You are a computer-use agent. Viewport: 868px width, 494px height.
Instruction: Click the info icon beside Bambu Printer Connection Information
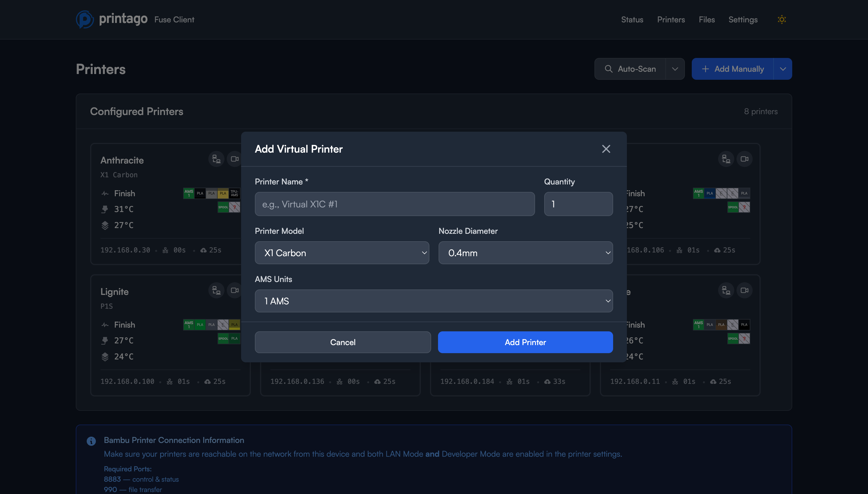[x=91, y=441]
